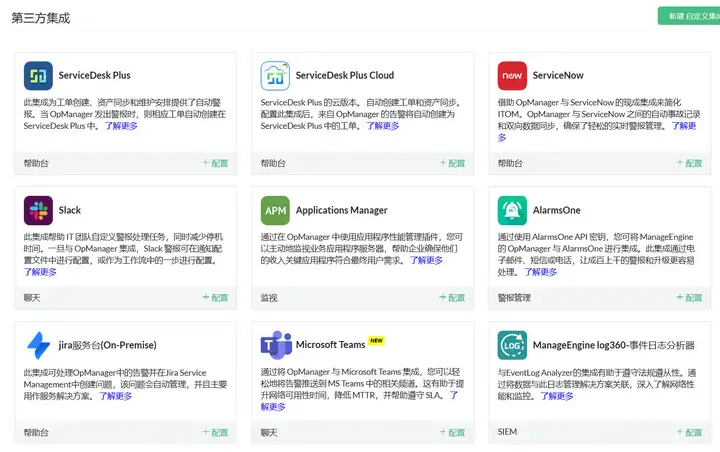Click the SIEM label under log360 card
Screen dimensions: 720x452
pos(507,432)
